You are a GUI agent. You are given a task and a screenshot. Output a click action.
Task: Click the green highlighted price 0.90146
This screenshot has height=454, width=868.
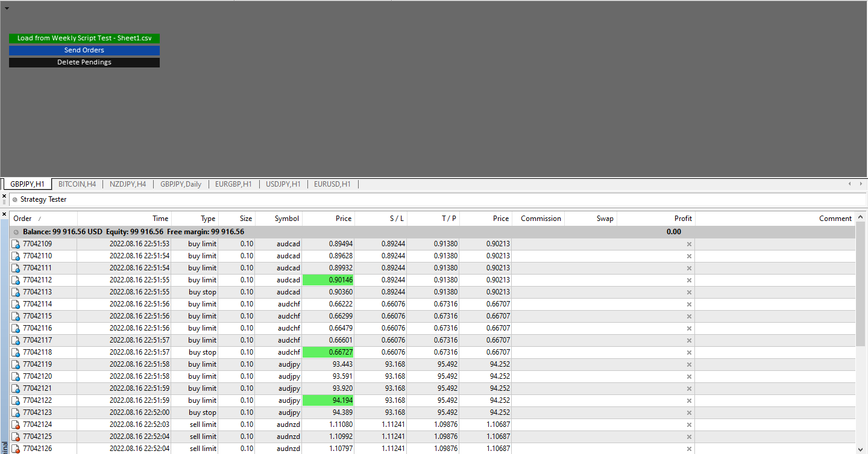coord(328,280)
